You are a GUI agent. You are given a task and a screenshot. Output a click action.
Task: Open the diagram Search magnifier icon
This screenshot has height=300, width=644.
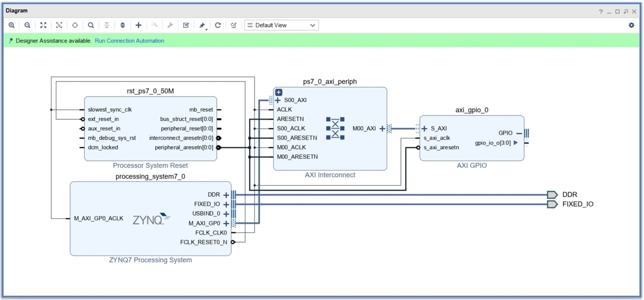pos(91,25)
